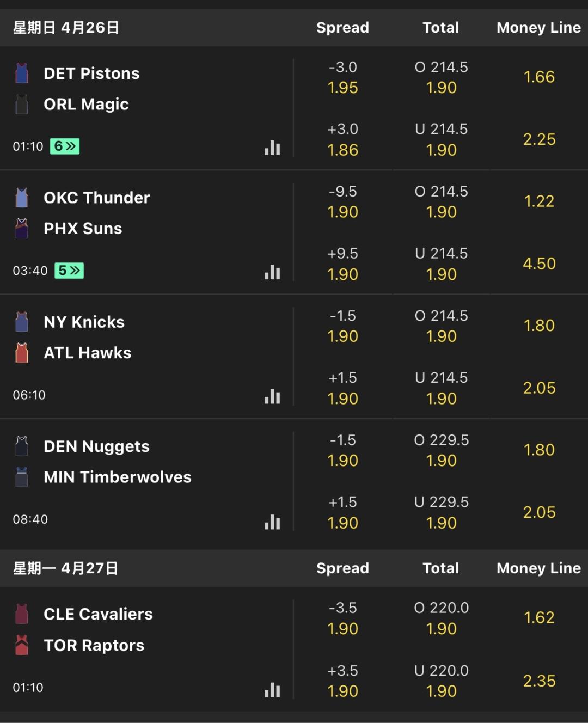588x723 pixels.
Task: Select PHX Suns money line 4.50
Action: tap(539, 264)
